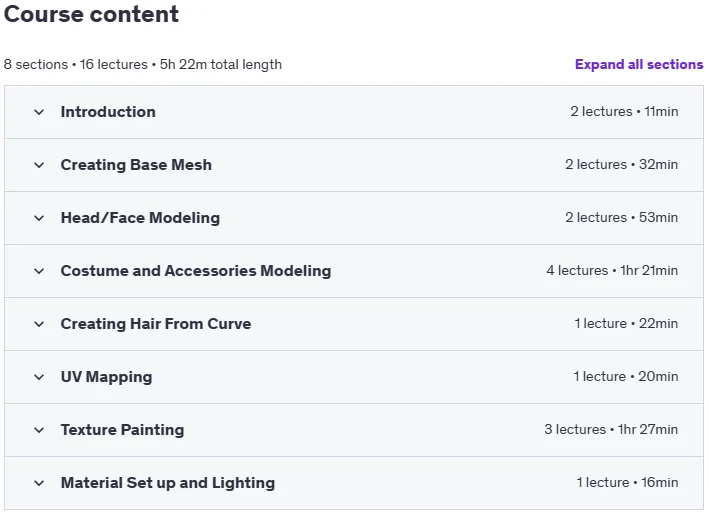Viewport: 710px width, 513px height.
Task: Click the 2 lectures 11min label
Action: point(624,111)
